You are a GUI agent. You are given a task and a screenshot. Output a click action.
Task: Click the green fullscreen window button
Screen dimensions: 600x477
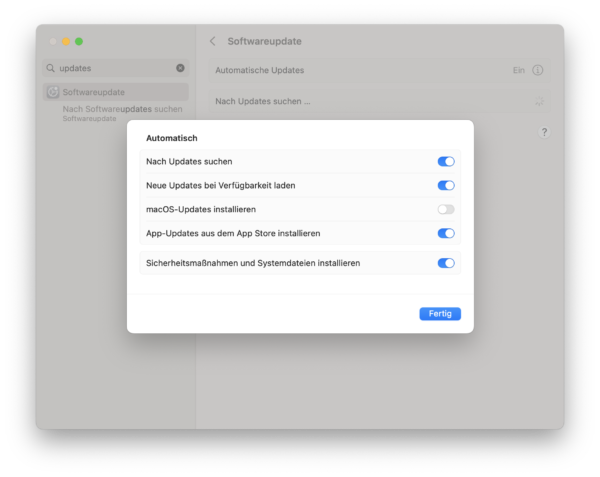coord(79,41)
